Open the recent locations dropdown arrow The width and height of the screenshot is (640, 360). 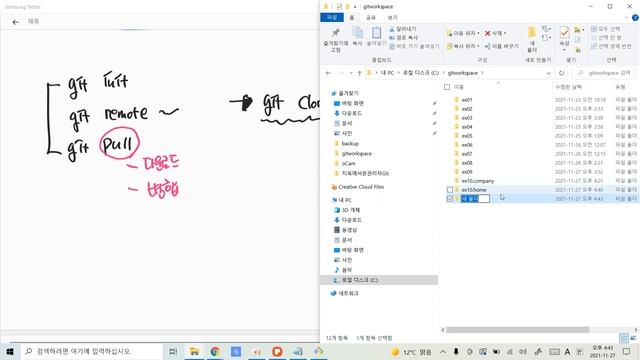click(350, 73)
